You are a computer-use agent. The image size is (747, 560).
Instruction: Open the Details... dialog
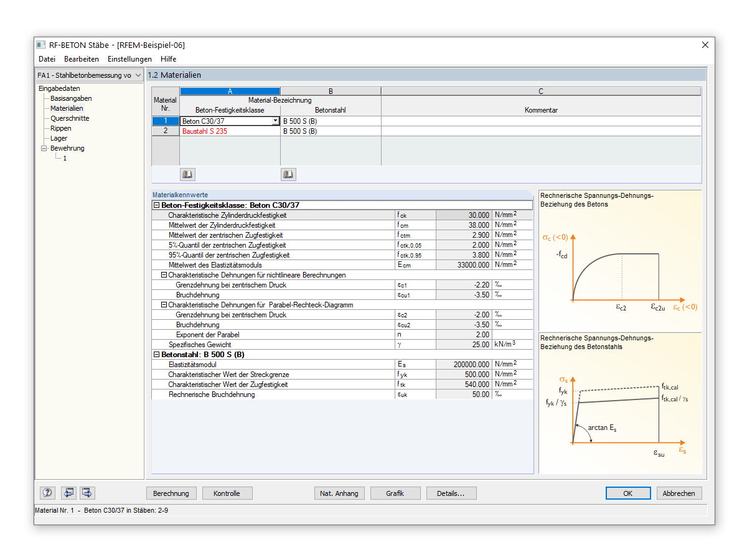(x=451, y=493)
